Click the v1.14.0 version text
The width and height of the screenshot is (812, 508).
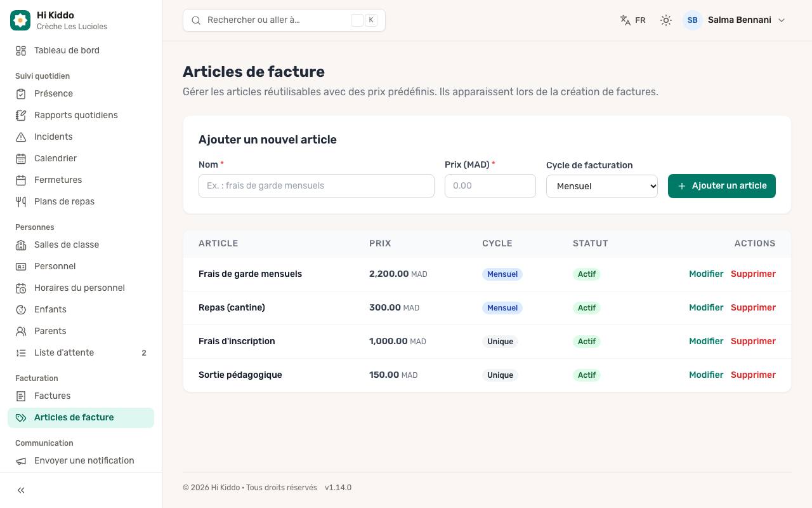point(338,488)
